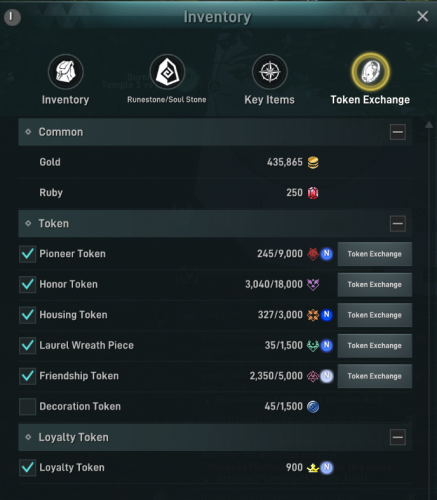Toggle the Friendship Token checkbox
The height and width of the screenshot is (500, 437).
point(27,376)
